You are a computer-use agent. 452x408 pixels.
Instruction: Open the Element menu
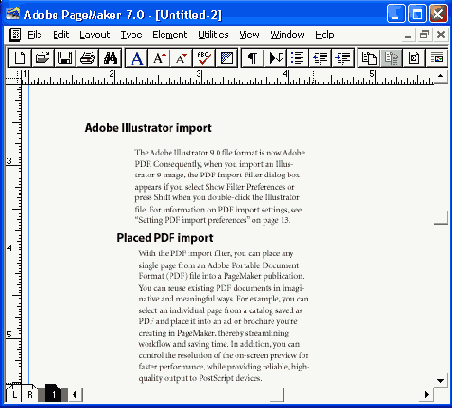(170, 35)
